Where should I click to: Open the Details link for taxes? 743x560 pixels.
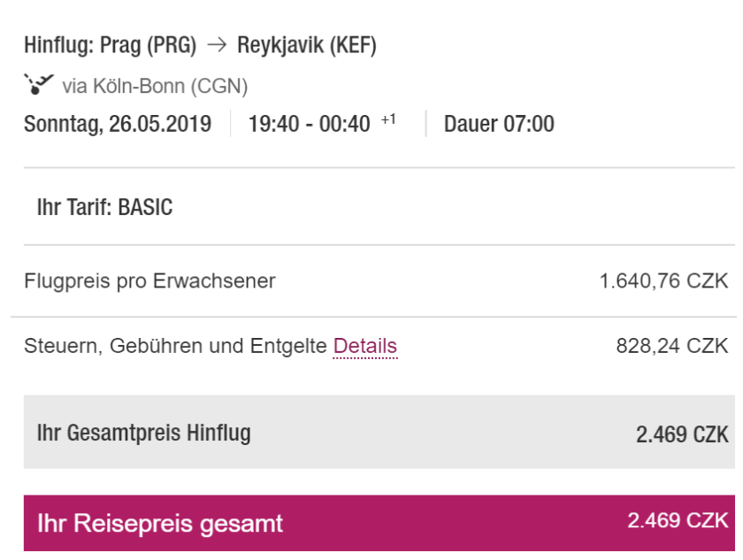click(364, 346)
